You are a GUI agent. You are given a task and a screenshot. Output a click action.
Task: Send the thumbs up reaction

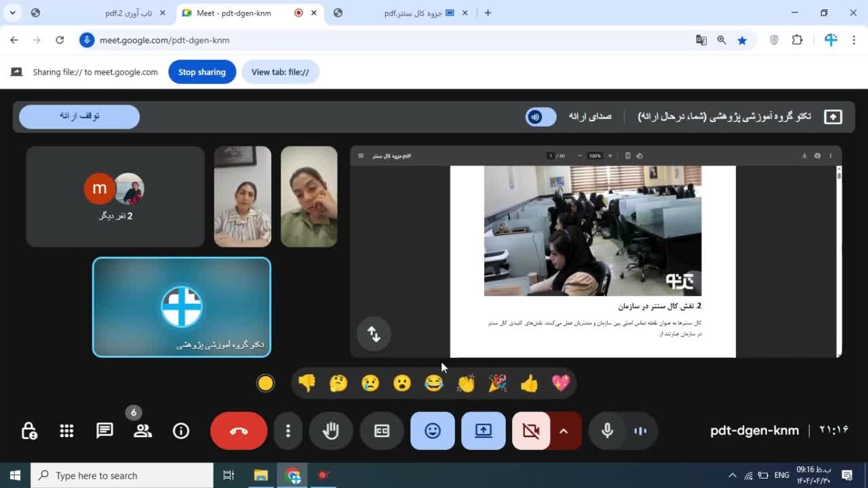(x=529, y=384)
